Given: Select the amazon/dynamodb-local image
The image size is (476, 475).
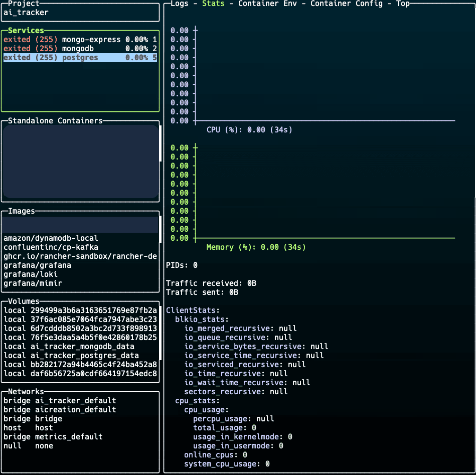Looking at the screenshot, I should point(51,238).
